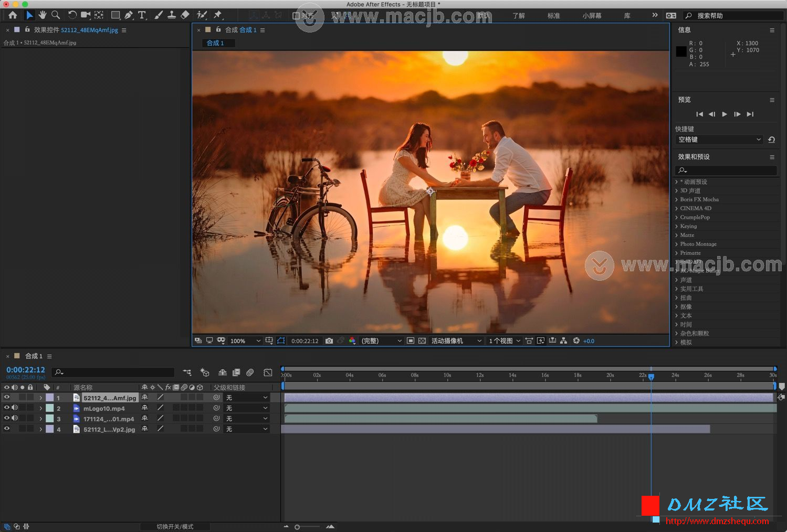Toggle Draft 3D in timeline
The image size is (787, 532).
click(x=205, y=373)
